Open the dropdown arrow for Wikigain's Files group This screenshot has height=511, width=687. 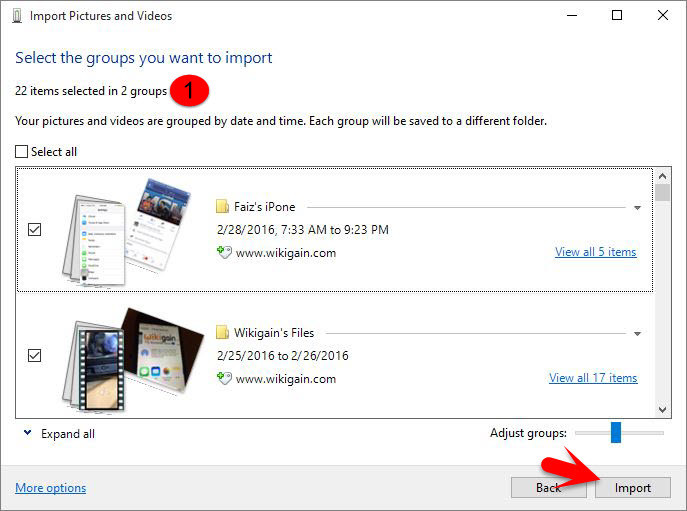tap(637, 334)
